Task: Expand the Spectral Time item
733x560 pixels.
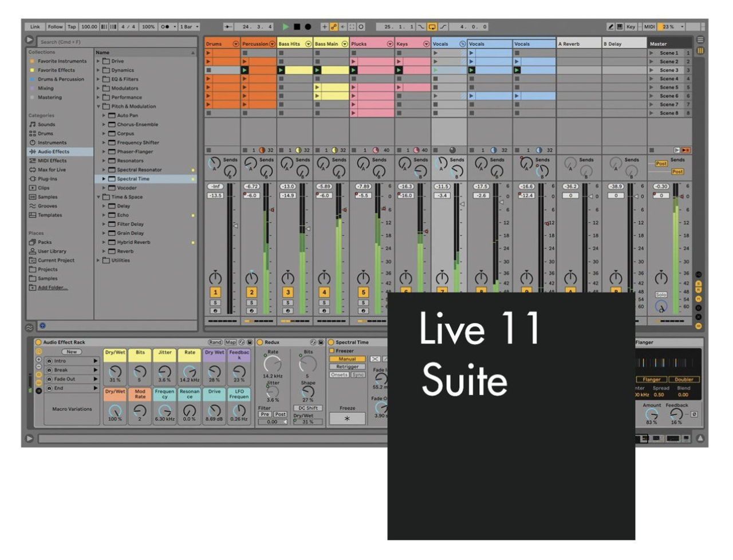Action: point(104,179)
